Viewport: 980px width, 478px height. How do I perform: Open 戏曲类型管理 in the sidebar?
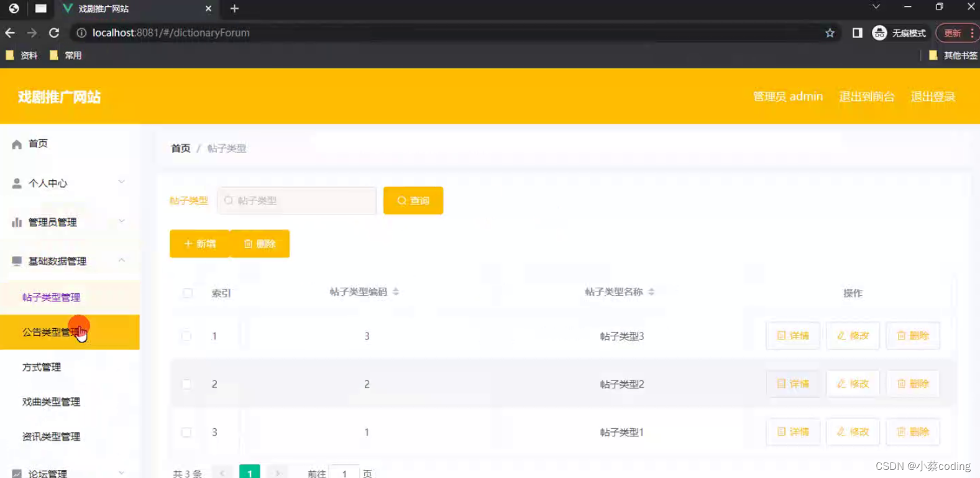click(x=70, y=402)
